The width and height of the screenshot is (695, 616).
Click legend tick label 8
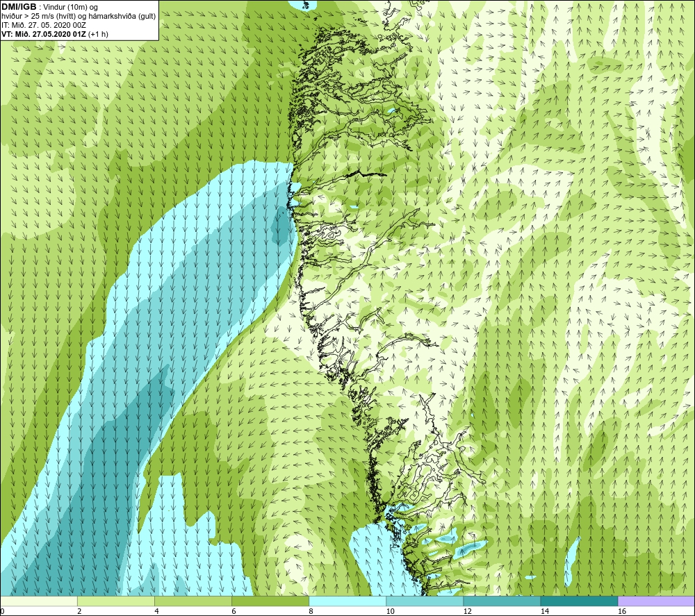pyautogui.click(x=311, y=611)
